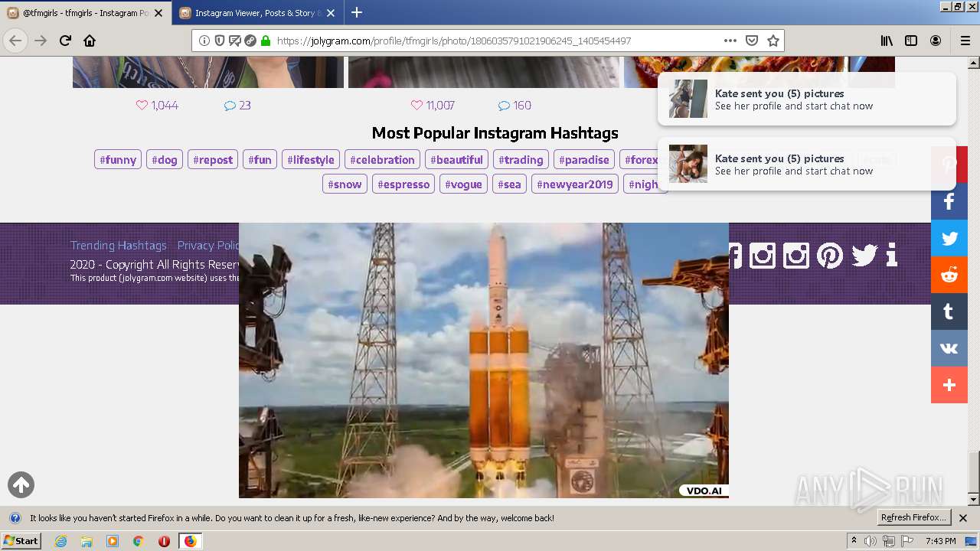Open footer Instagram icon beside Pinterest
The image size is (980, 551).
[x=795, y=255]
